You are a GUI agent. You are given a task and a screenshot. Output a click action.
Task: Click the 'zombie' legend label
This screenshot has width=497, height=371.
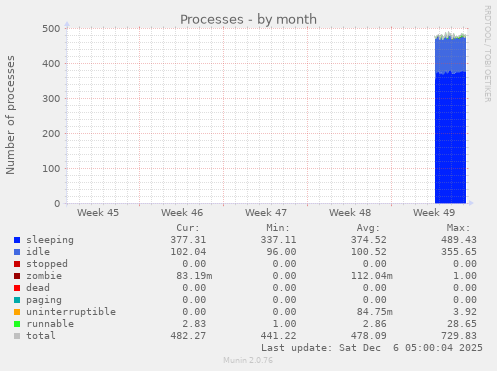click(x=44, y=276)
